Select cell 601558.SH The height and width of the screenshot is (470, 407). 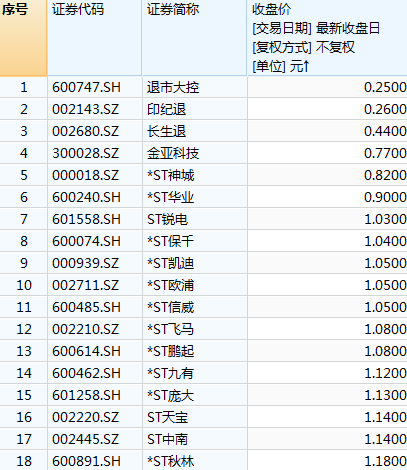86,219
